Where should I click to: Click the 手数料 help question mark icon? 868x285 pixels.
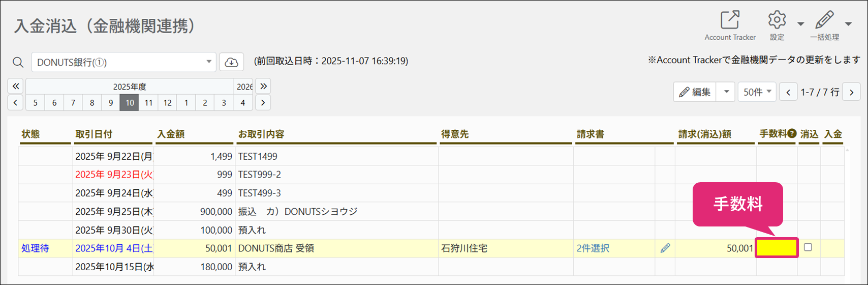point(792,134)
